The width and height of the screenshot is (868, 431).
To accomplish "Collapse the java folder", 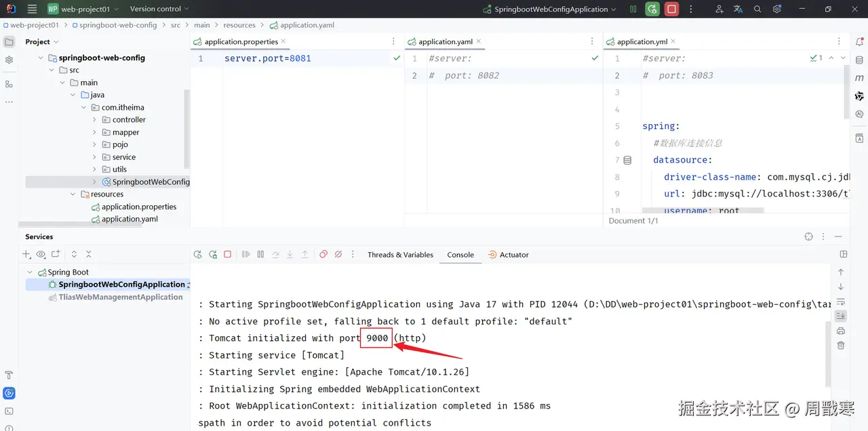I will [x=73, y=95].
